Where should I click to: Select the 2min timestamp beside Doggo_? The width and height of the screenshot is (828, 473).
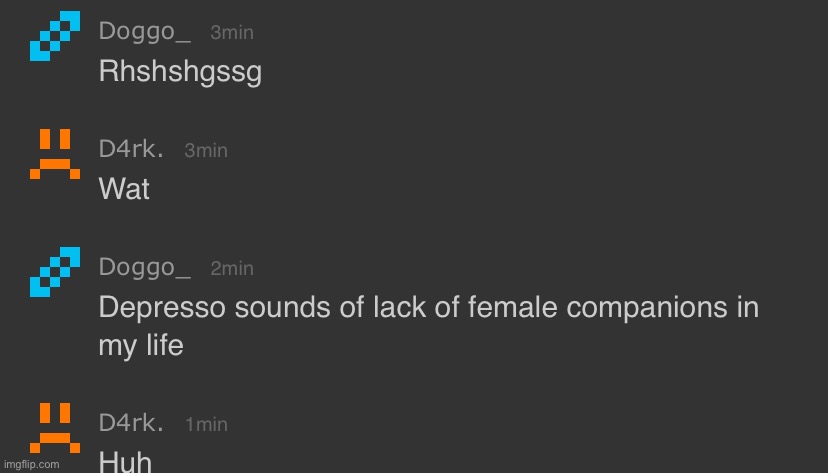point(232,269)
